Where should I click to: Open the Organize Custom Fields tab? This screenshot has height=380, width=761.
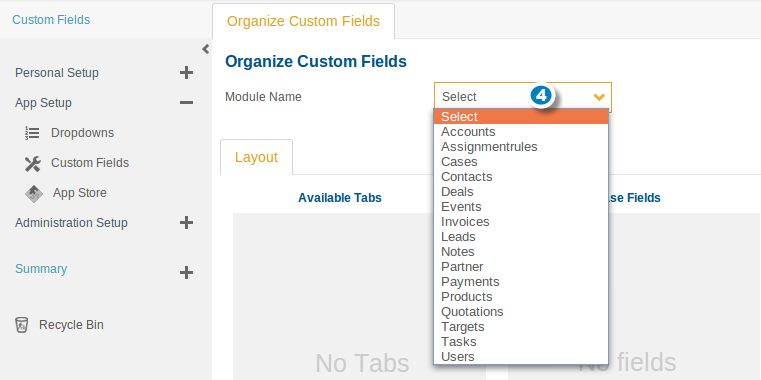[x=303, y=21]
